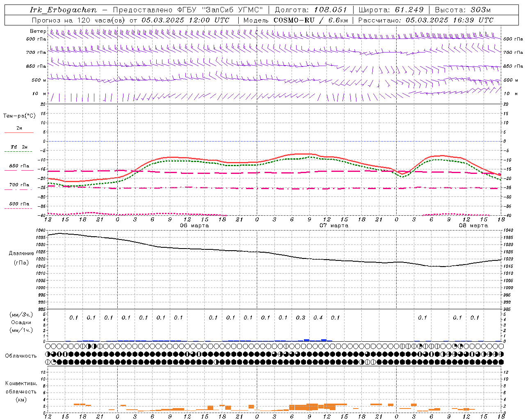Click the Td 2м dew point legend label
The width and height of the screenshot is (525, 420).
[x=19, y=147]
